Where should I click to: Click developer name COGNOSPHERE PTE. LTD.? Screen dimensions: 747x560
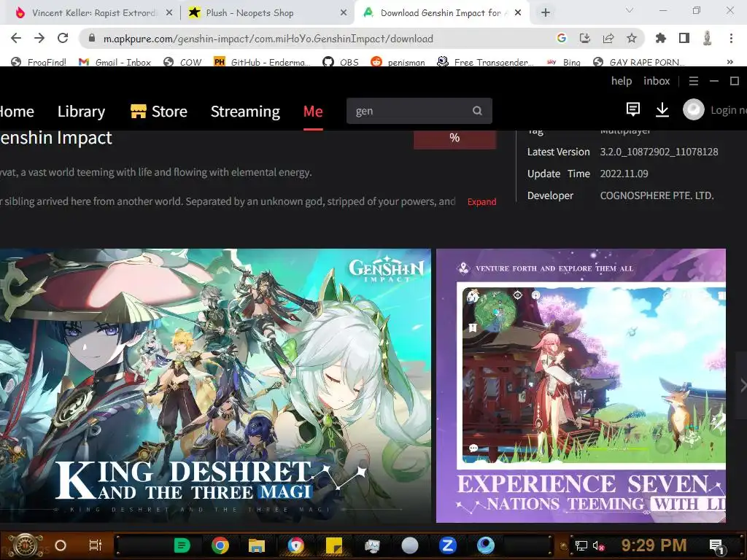point(657,195)
